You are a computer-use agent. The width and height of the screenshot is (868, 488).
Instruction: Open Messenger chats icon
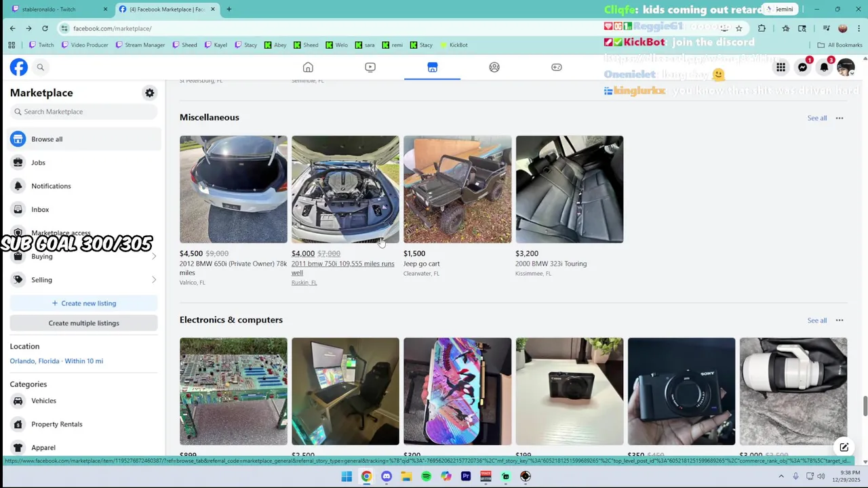[x=803, y=67]
